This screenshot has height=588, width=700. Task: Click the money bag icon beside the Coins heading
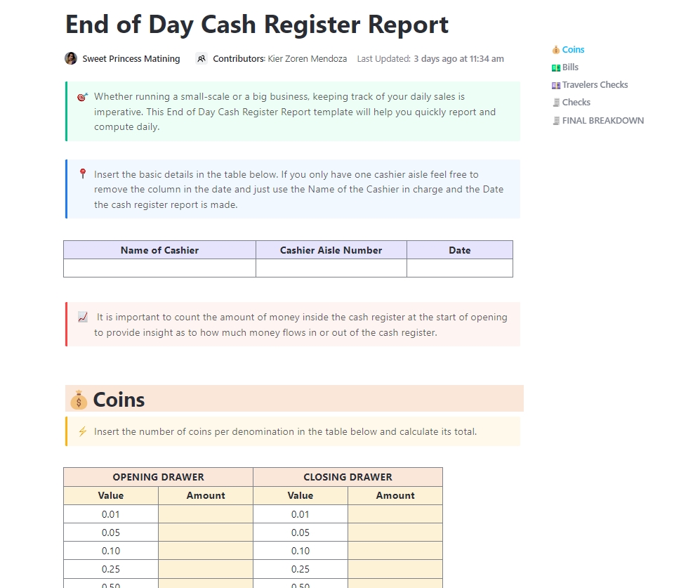click(77, 399)
